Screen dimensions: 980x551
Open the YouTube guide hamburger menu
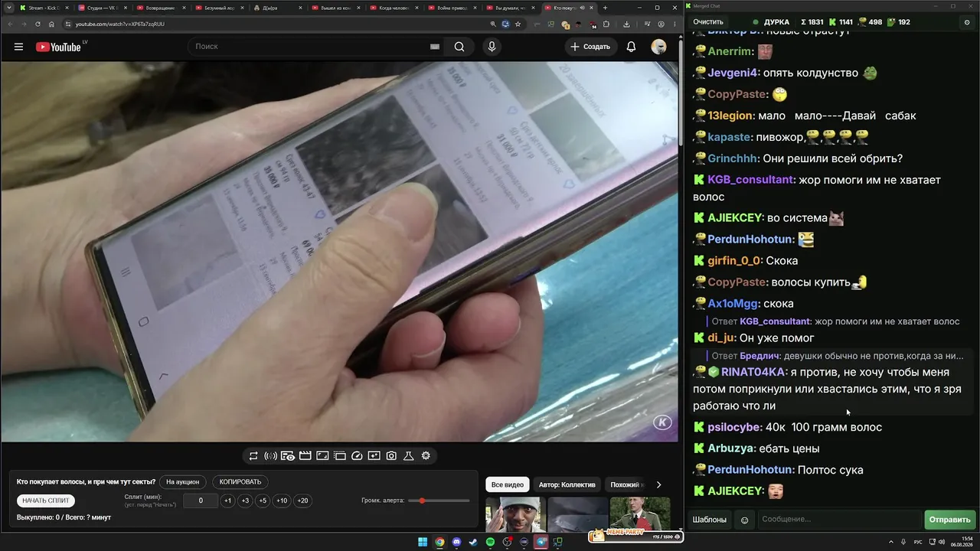pos(18,47)
